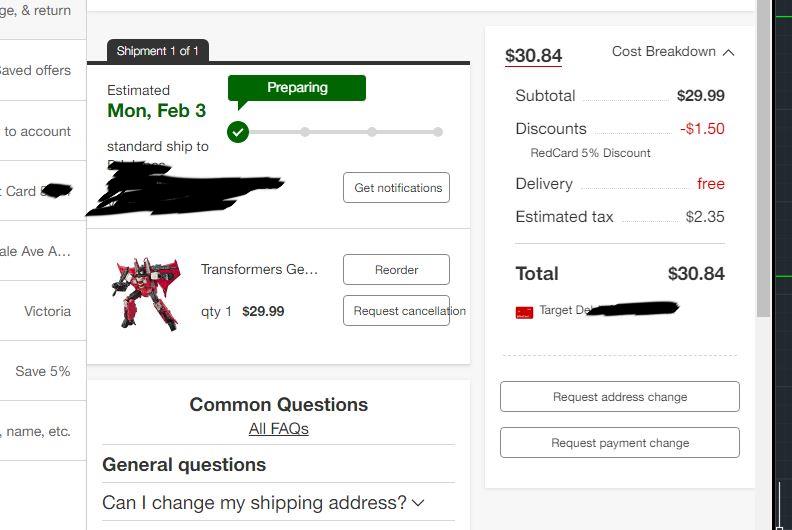Click the Get notifications button

coord(397,188)
